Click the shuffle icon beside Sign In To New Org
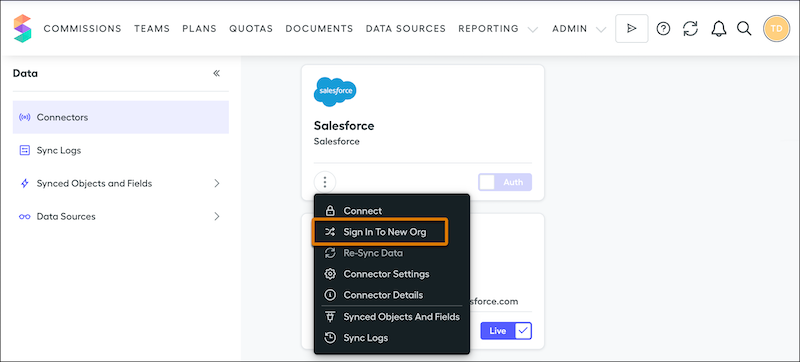The image size is (800, 362). [330, 232]
